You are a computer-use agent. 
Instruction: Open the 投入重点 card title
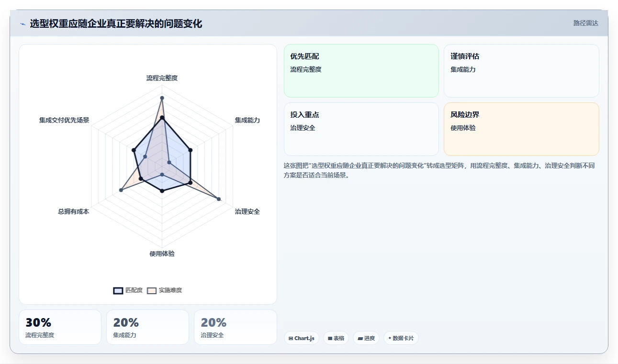(x=304, y=115)
